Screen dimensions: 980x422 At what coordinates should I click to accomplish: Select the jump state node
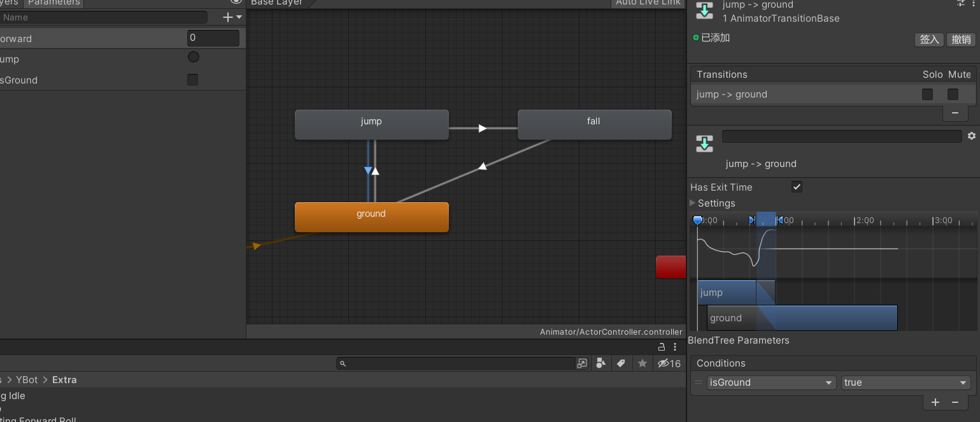point(372,124)
